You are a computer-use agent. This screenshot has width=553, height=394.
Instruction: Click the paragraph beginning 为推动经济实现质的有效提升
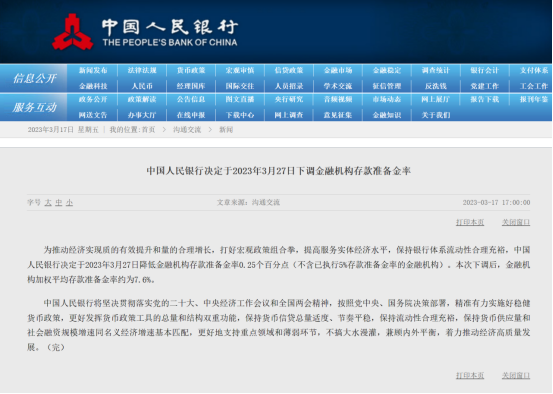coord(279,265)
